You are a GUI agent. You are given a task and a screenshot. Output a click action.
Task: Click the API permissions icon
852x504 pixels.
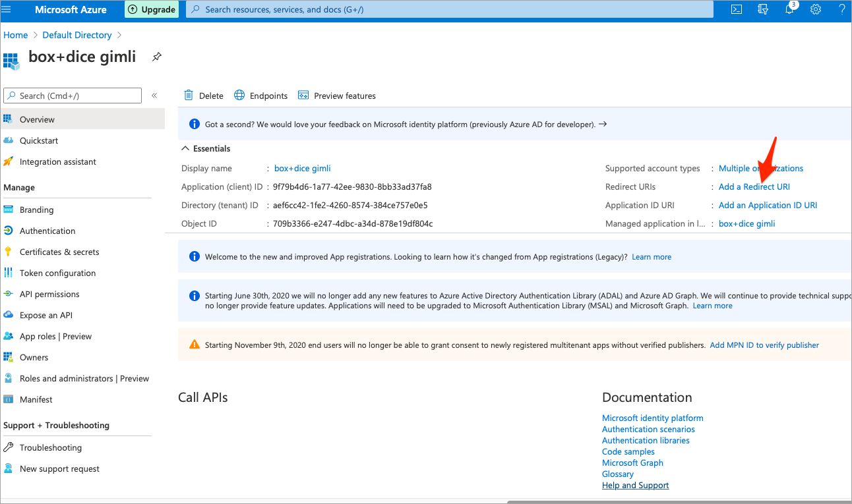coord(9,294)
